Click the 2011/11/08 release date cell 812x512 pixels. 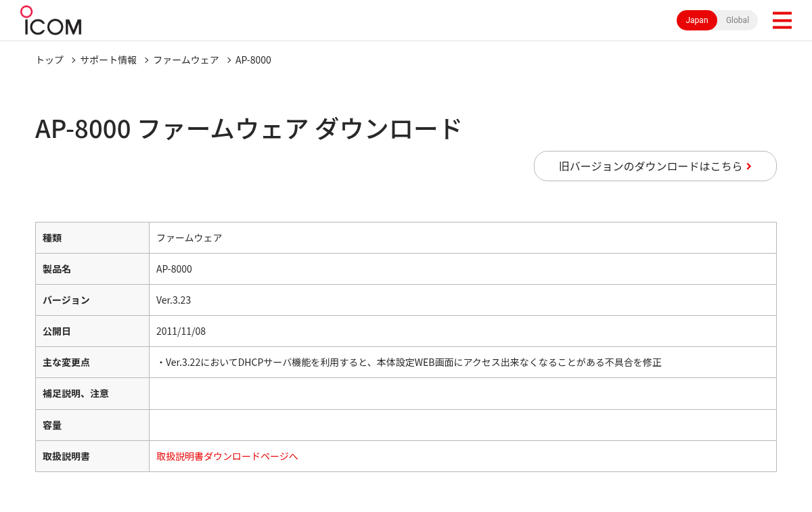(463, 331)
